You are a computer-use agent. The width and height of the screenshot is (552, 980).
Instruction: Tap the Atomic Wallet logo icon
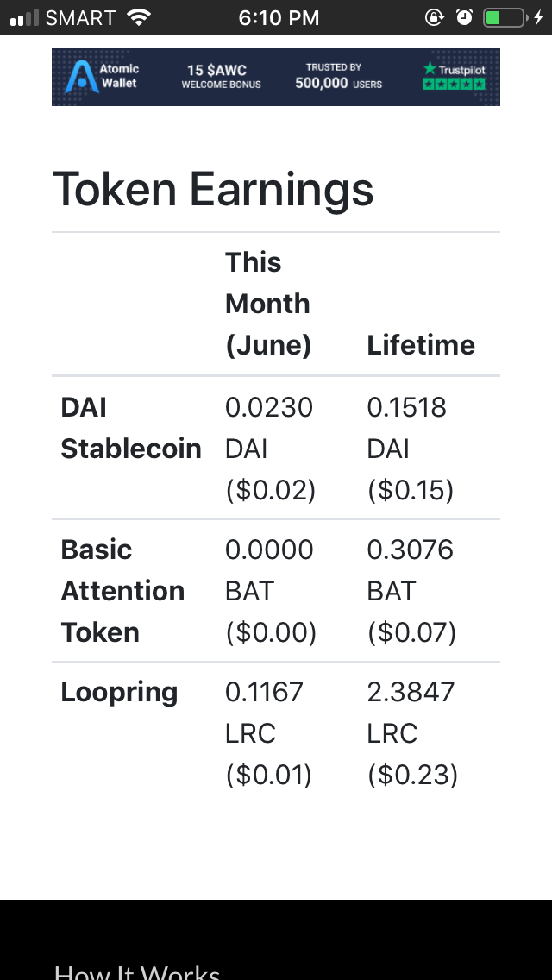(x=81, y=77)
